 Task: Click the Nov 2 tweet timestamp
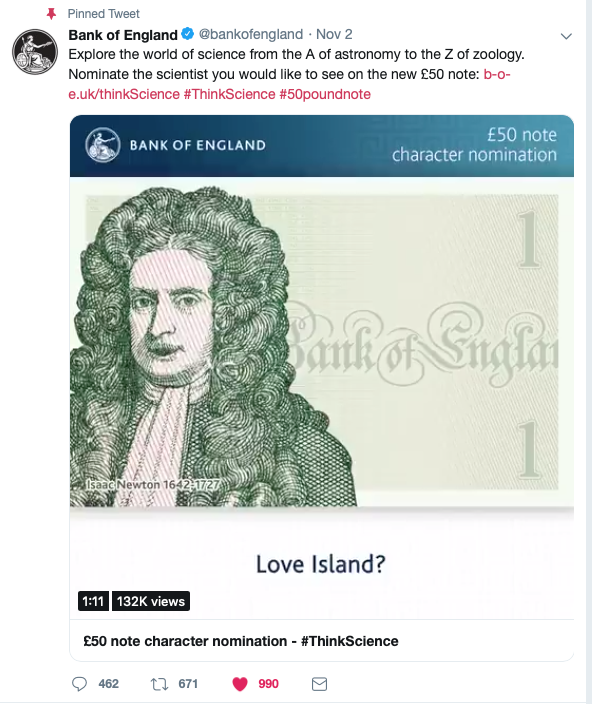[334, 34]
